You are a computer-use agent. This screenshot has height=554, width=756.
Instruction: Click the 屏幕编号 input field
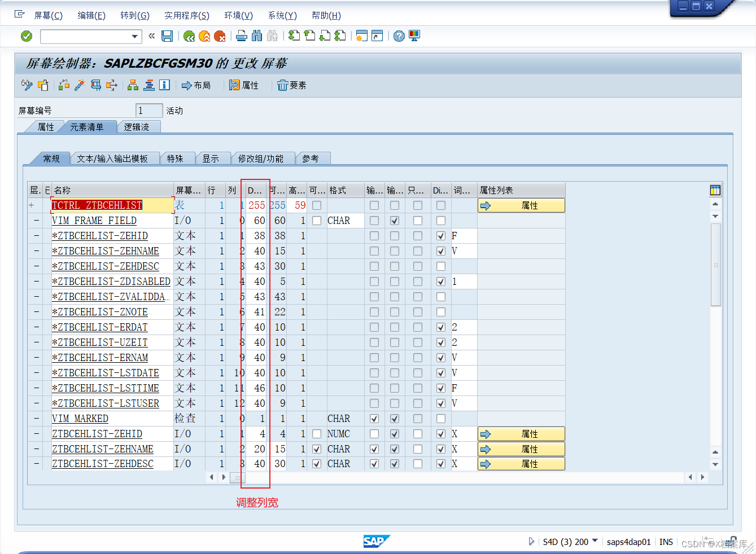(149, 111)
